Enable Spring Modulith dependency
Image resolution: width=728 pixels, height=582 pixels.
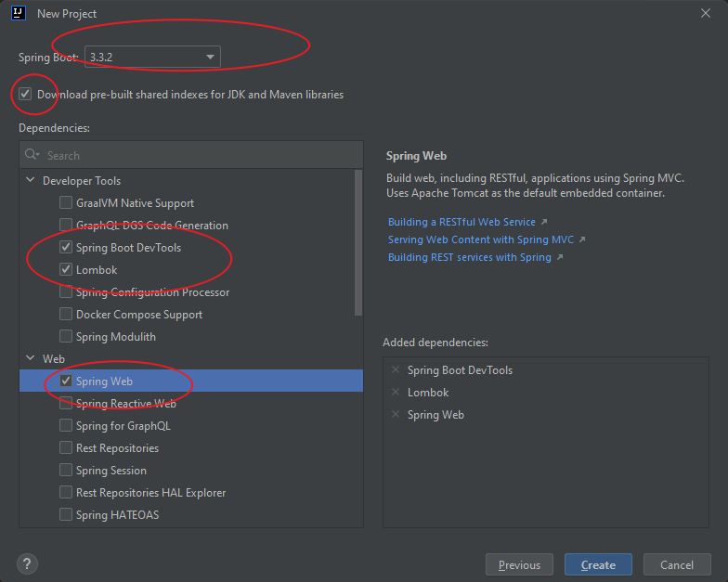[x=66, y=336]
